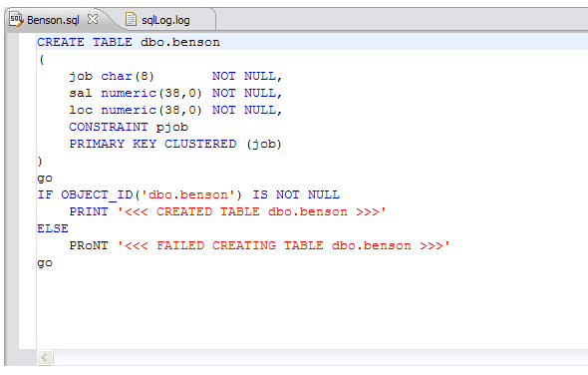Click the first 'go' statement
The image size is (588, 375).
[x=45, y=179]
